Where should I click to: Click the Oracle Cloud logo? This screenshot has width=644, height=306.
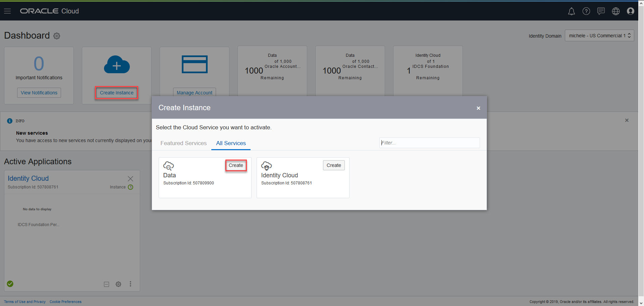point(49,11)
